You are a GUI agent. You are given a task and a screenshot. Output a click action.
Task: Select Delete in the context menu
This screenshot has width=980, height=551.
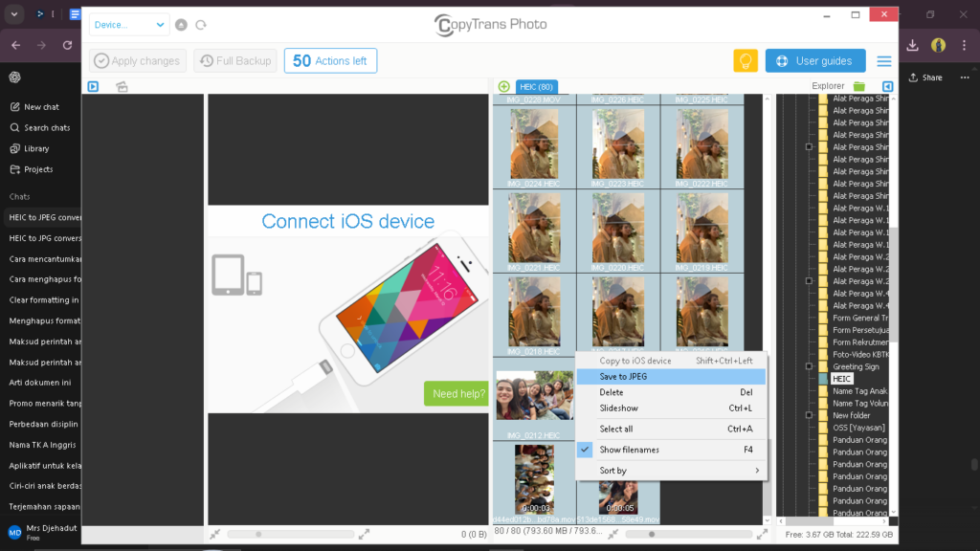coord(612,392)
